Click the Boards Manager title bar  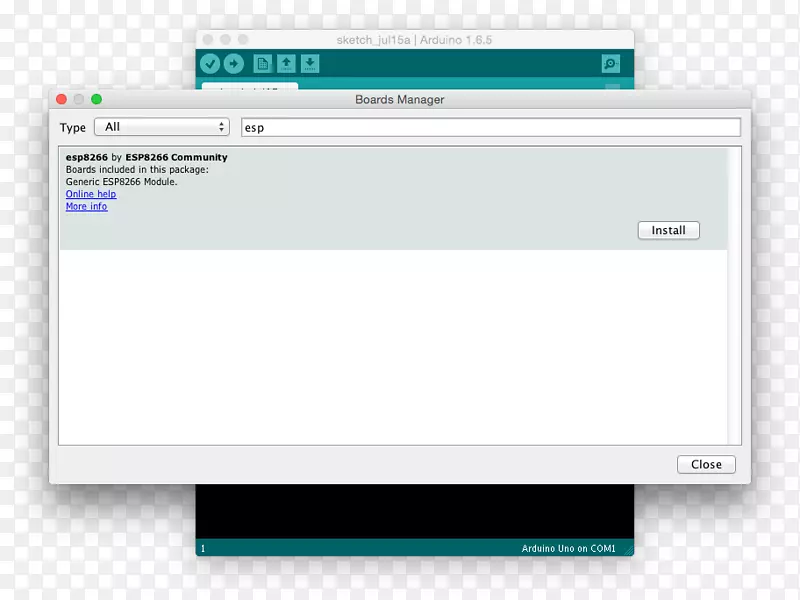click(400, 99)
